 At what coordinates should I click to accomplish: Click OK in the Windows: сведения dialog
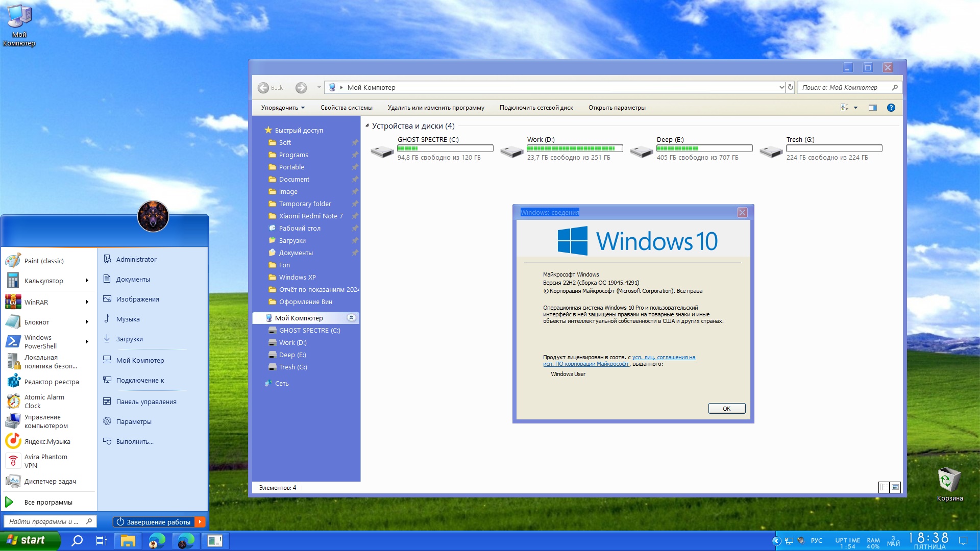pos(727,409)
